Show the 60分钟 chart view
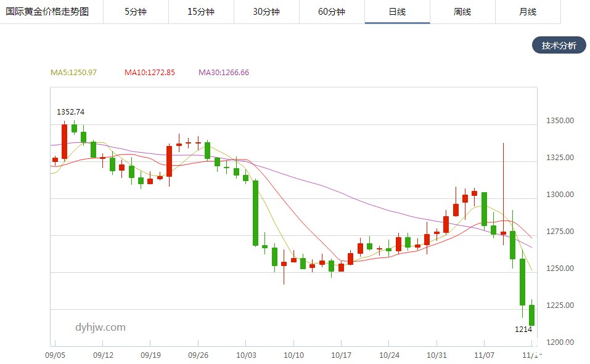Image resolution: width=590 pixels, height=364 pixels. pos(332,12)
